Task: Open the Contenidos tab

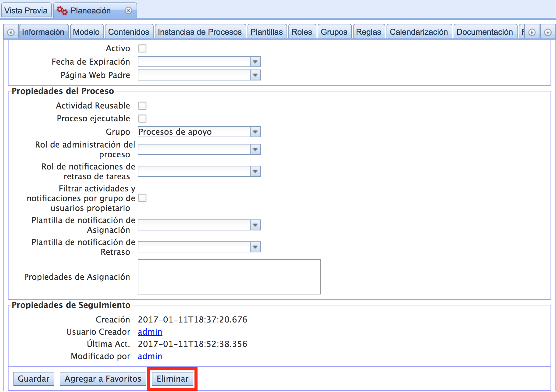Action: point(129,32)
